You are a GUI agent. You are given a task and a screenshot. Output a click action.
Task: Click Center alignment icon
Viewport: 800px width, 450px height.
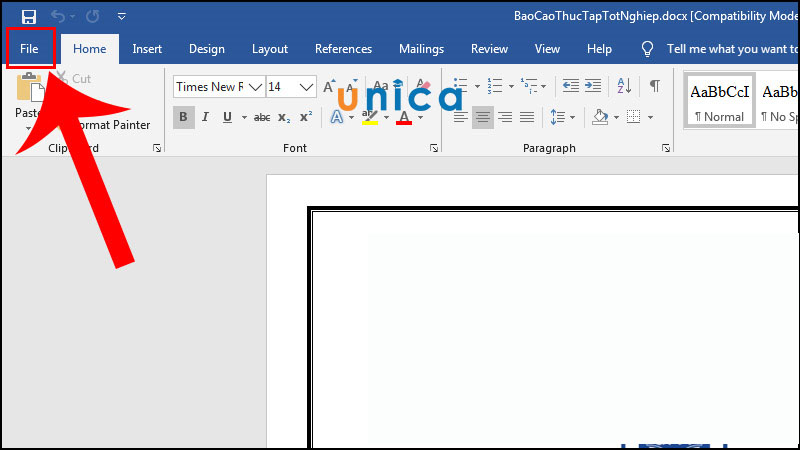click(x=483, y=117)
